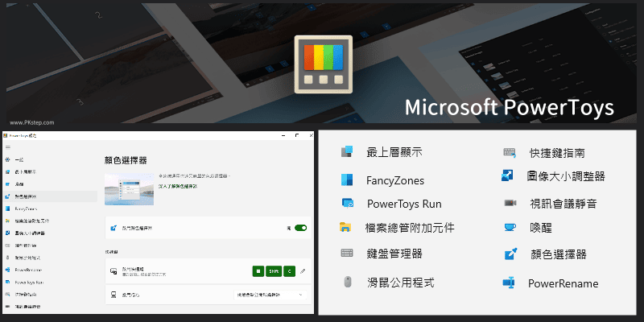Click the Shift key shortcut button
The width and height of the screenshot is (644, 322).
tap(274, 271)
